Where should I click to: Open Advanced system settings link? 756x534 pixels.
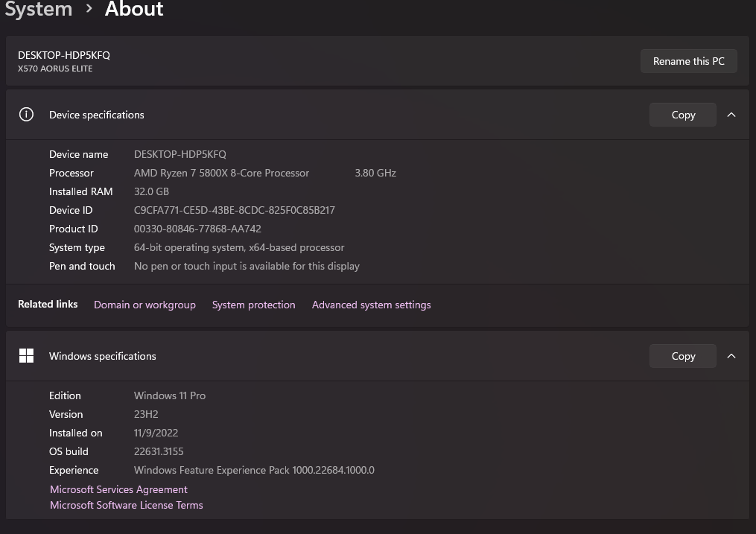(x=371, y=305)
